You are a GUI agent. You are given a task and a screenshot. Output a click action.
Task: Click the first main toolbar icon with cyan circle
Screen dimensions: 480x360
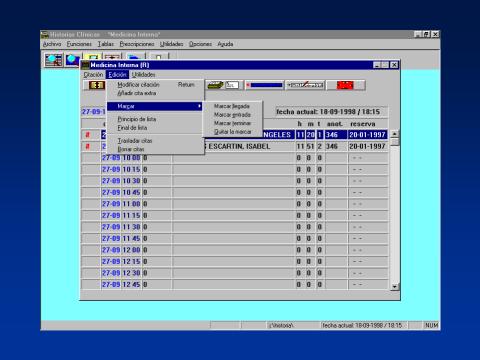coord(53,60)
